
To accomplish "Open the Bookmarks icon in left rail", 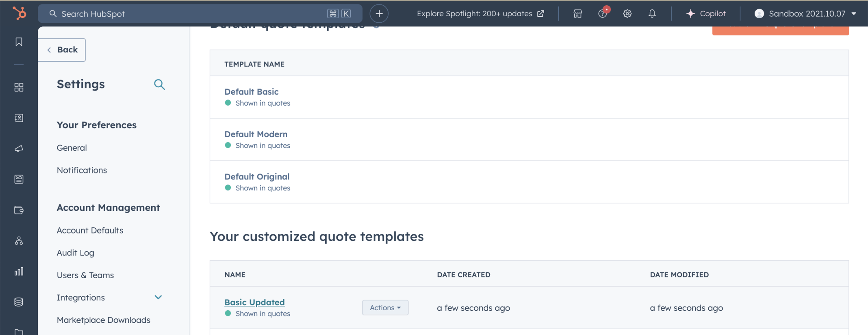I will [19, 42].
